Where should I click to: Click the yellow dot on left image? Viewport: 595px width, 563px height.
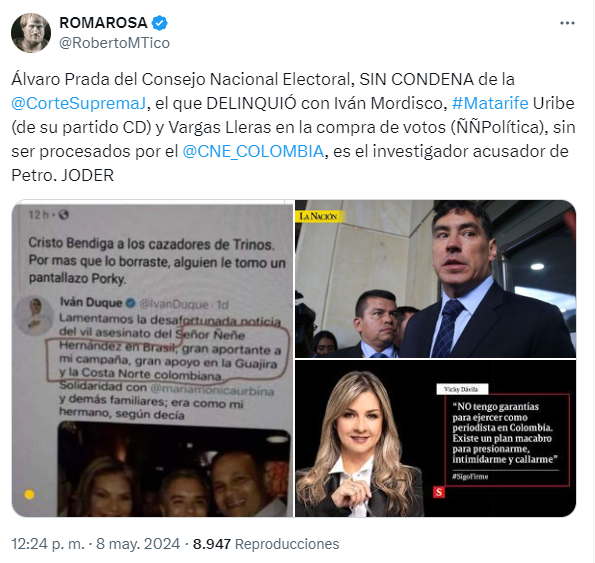[30, 494]
